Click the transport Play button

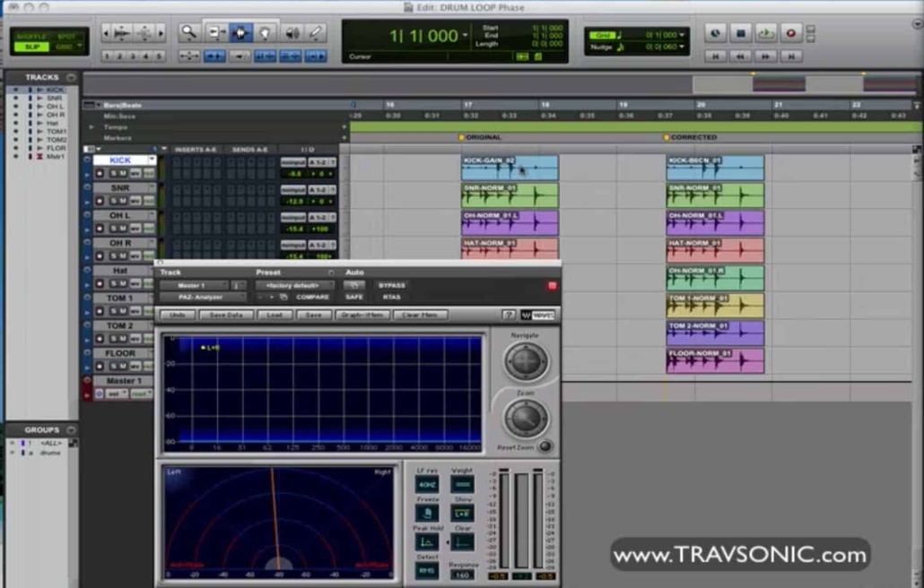[765, 34]
